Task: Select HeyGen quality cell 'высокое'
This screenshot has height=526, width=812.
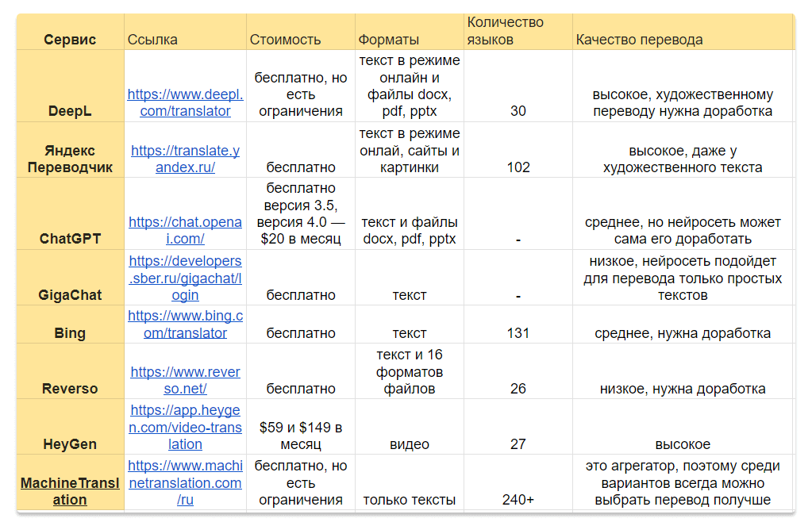Action: [x=683, y=427]
